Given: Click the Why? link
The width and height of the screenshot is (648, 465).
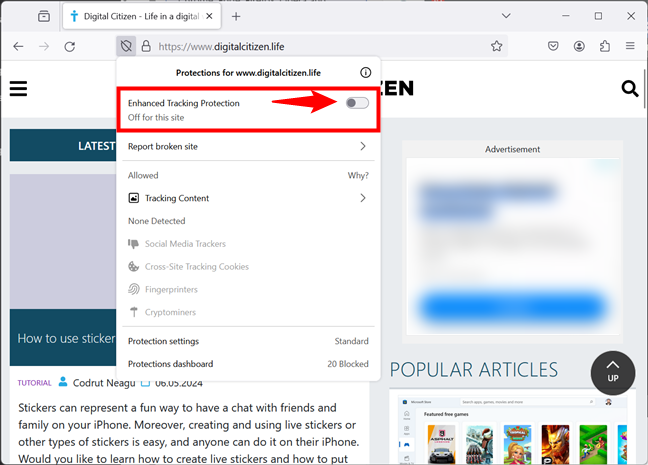Looking at the screenshot, I should coord(358,176).
